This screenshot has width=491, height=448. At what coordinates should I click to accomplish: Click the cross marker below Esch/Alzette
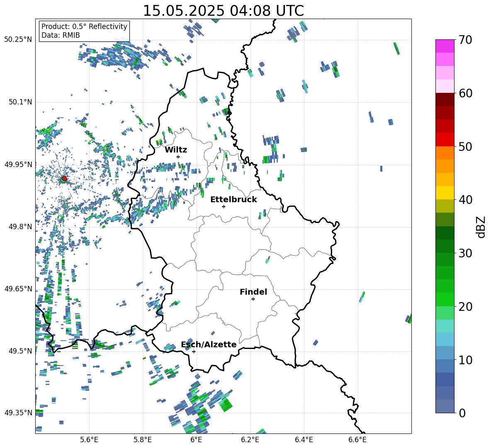[x=194, y=351]
